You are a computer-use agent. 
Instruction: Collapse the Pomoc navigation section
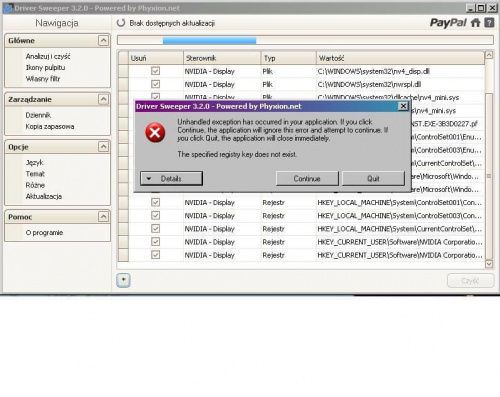[x=103, y=217]
